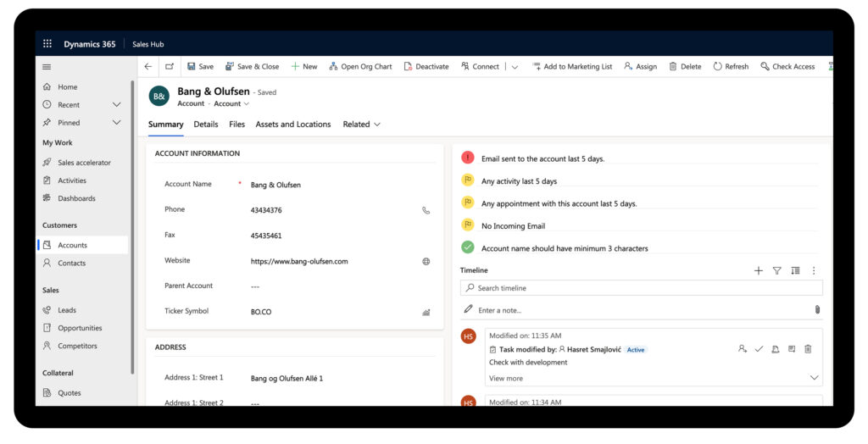Add a timeline record with plus icon
868x444 pixels.
click(758, 271)
